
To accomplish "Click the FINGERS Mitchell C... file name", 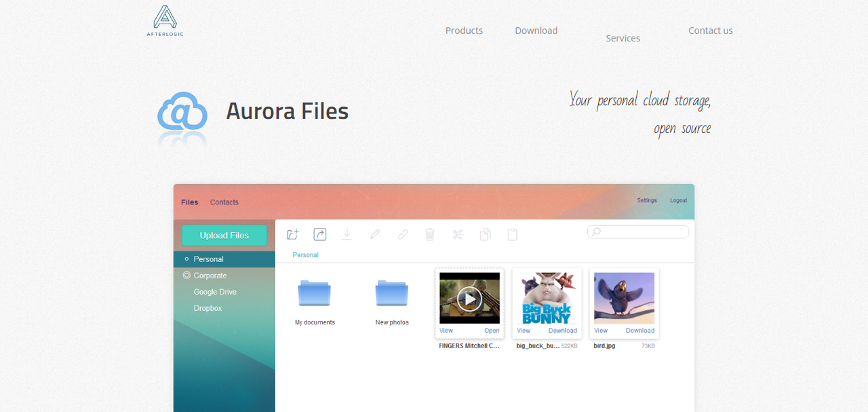I will [x=469, y=346].
